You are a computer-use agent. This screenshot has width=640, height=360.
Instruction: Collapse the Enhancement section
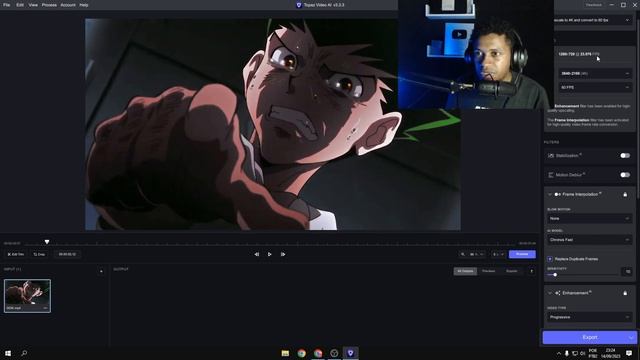tap(549, 293)
